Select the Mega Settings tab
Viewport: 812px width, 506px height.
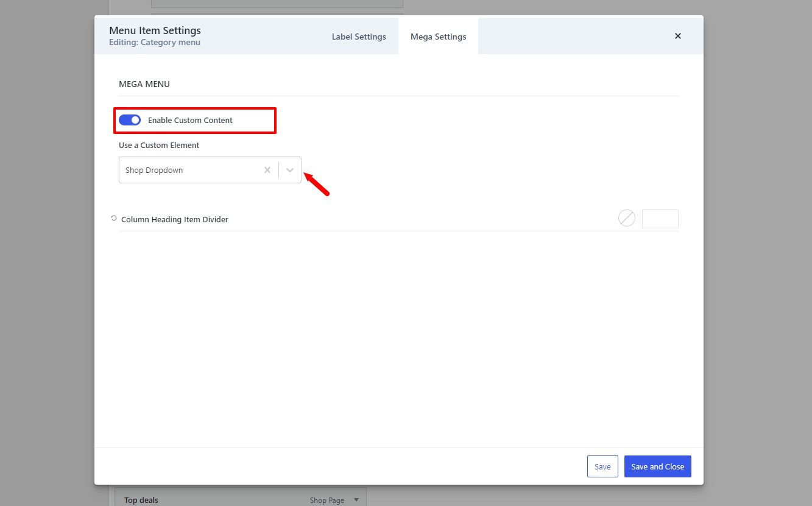(439, 37)
